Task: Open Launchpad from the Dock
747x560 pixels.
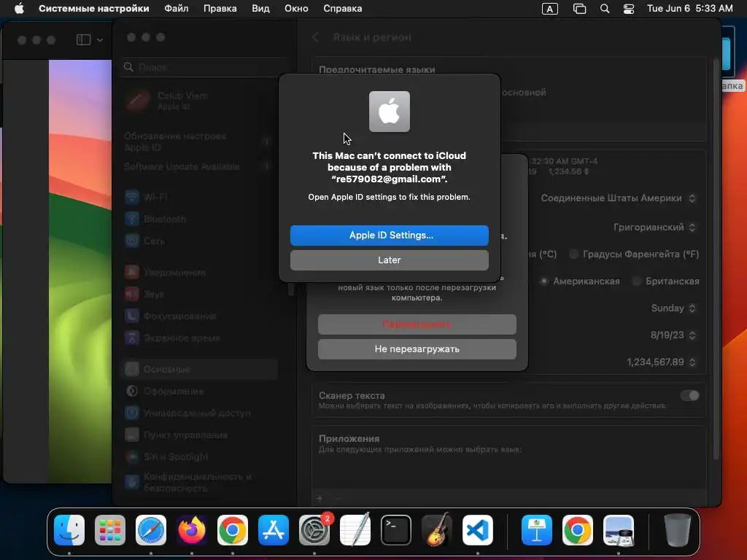Action: click(110, 530)
